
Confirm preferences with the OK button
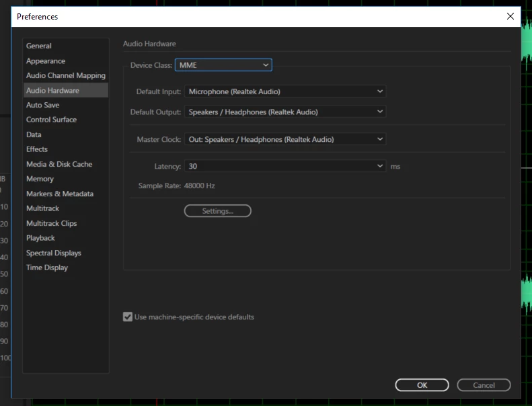pos(422,385)
